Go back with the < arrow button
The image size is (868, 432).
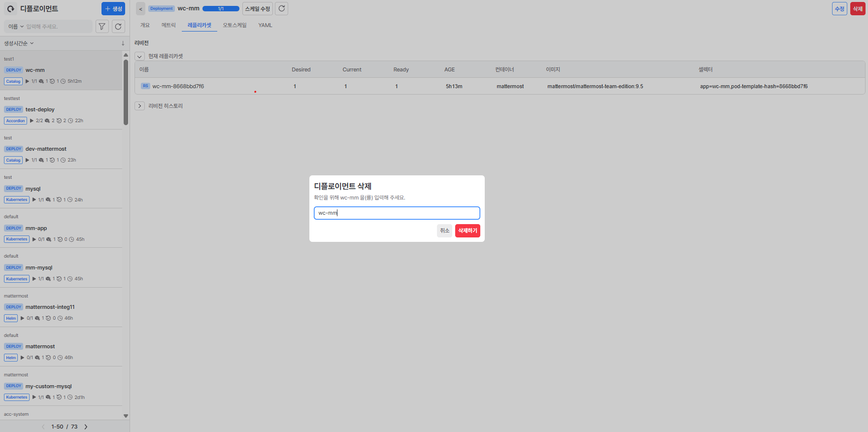click(x=140, y=9)
